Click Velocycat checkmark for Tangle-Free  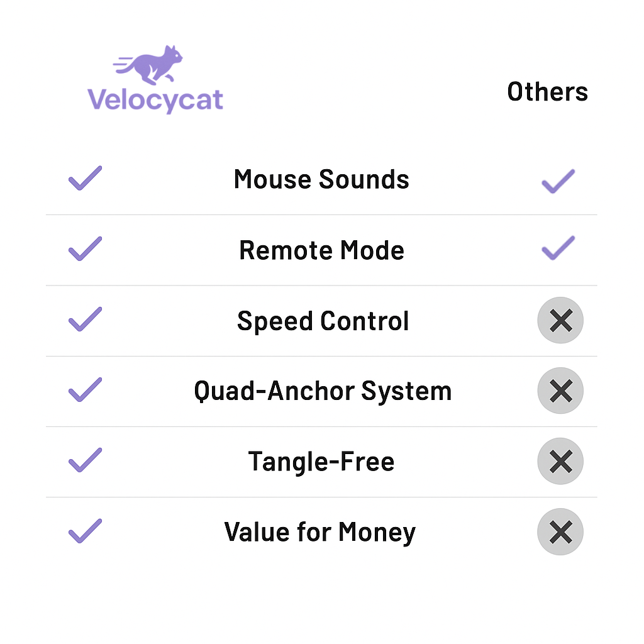tap(85, 460)
